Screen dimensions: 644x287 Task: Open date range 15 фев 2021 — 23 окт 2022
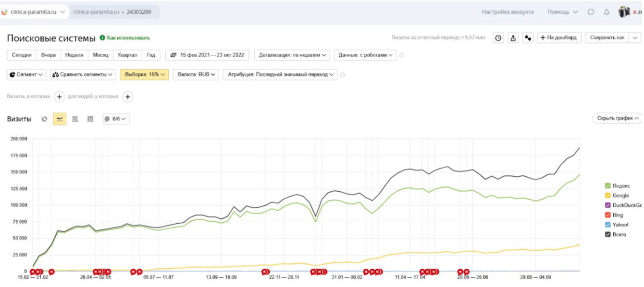click(207, 55)
